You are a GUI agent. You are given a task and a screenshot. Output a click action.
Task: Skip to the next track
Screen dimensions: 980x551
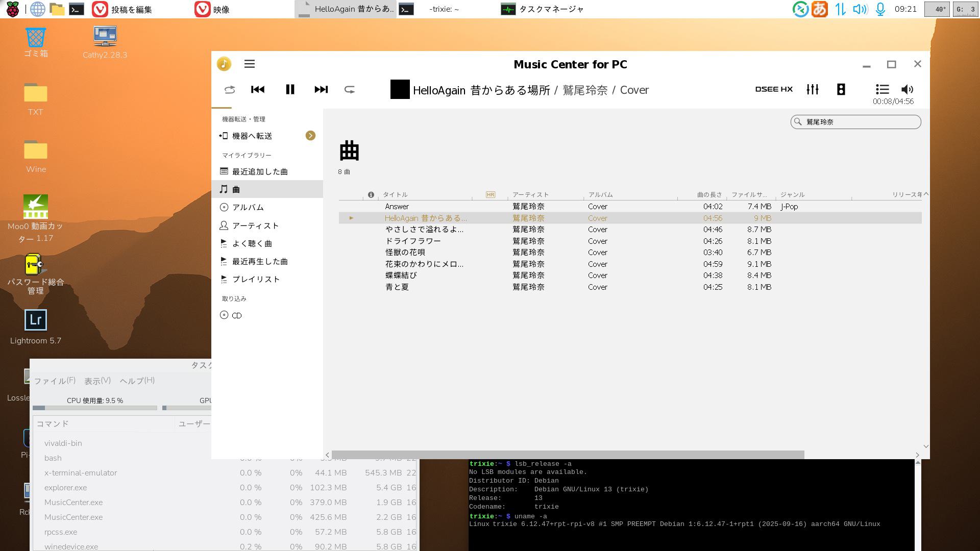coord(321,89)
